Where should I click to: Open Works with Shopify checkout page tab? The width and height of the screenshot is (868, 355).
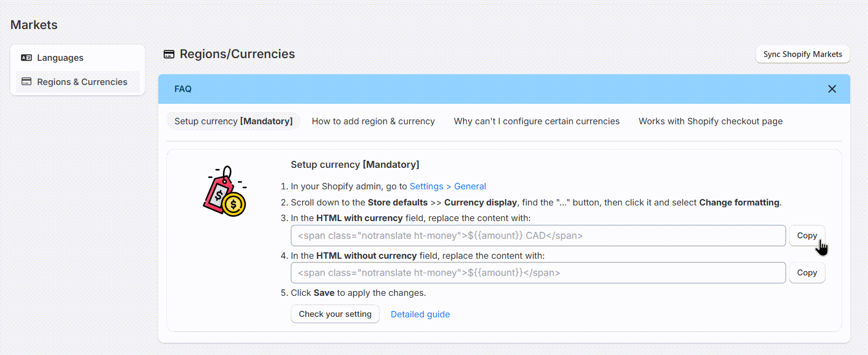710,121
